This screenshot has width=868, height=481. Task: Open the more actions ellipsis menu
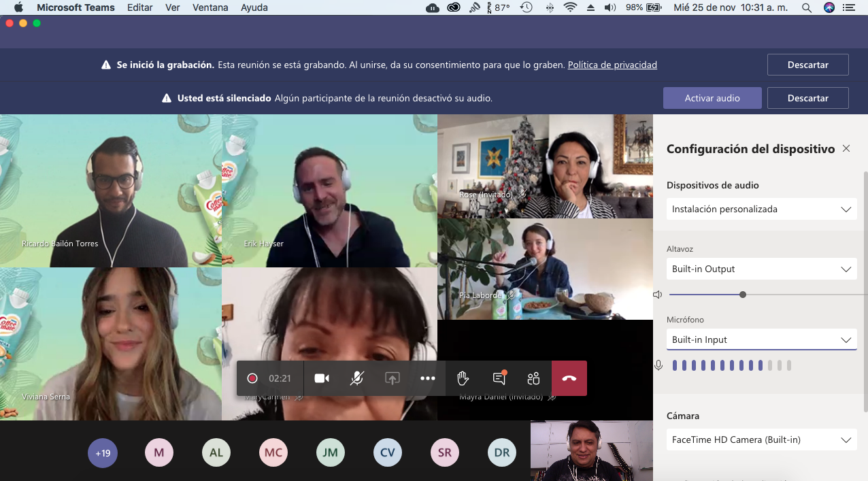click(x=427, y=378)
